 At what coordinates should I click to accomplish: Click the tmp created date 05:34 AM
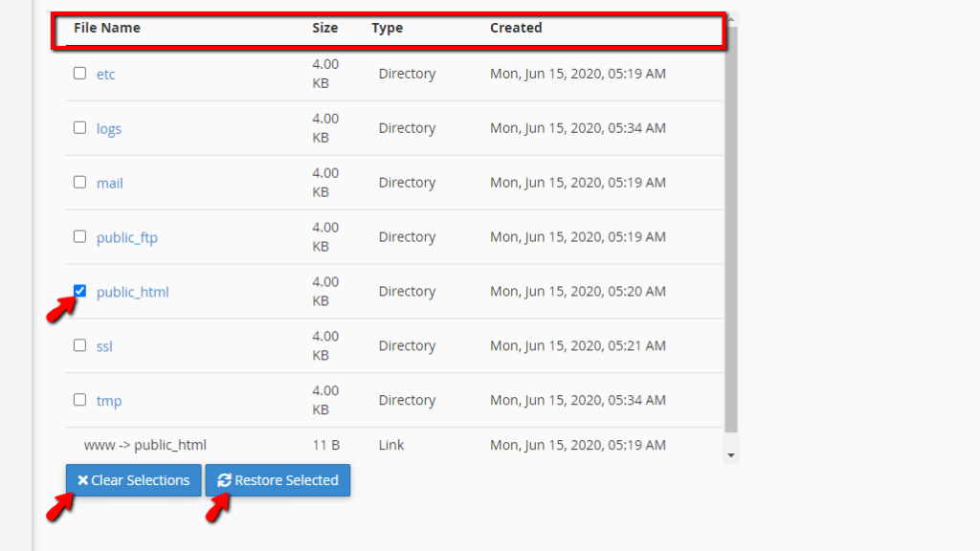(577, 400)
